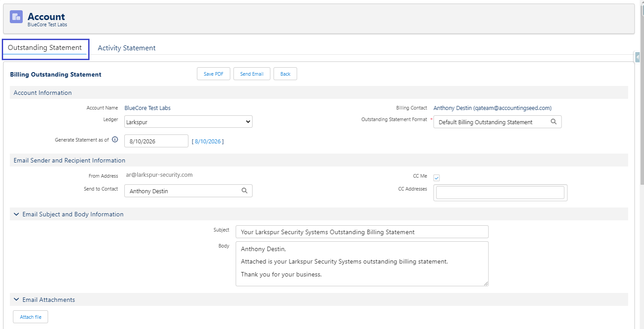Click the sidebar collapse arrow at right edge
This screenshot has width=644, height=329.
point(638,57)
